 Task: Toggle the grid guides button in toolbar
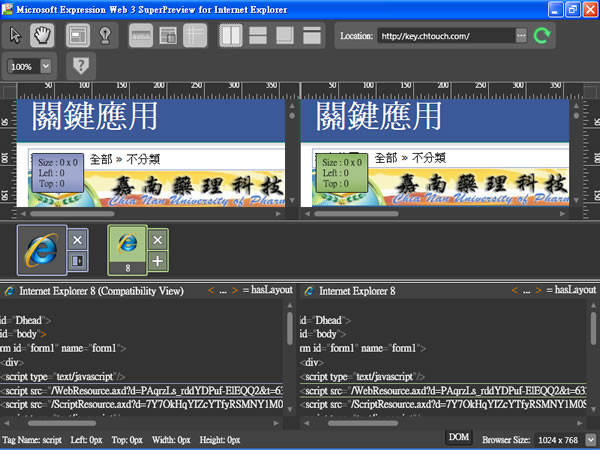[x=195, y=35]
